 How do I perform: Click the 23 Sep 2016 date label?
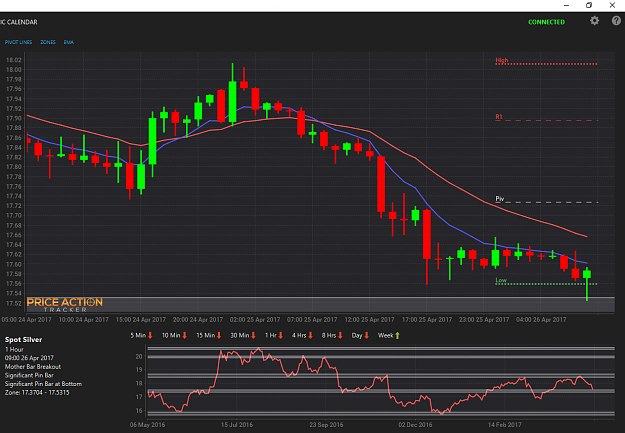coord(326,425)
